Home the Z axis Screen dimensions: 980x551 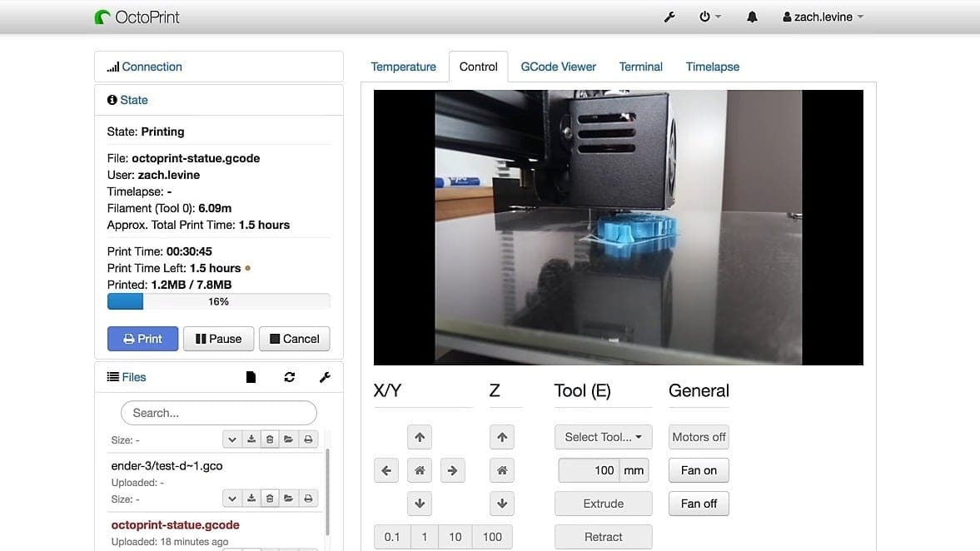[x=501, y=470]
